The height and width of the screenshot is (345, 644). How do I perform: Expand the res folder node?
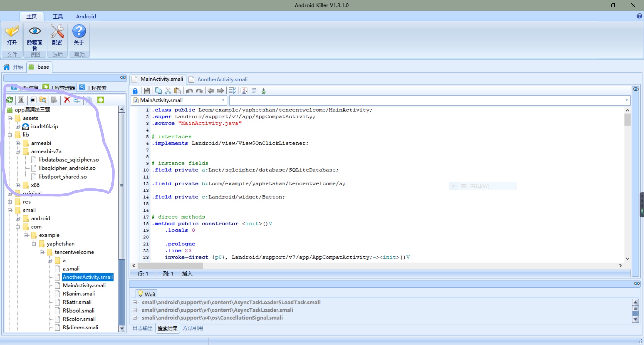(10, 202)
